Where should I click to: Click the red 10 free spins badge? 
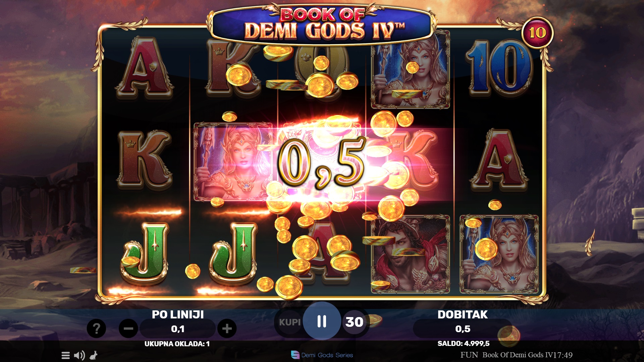537,33
